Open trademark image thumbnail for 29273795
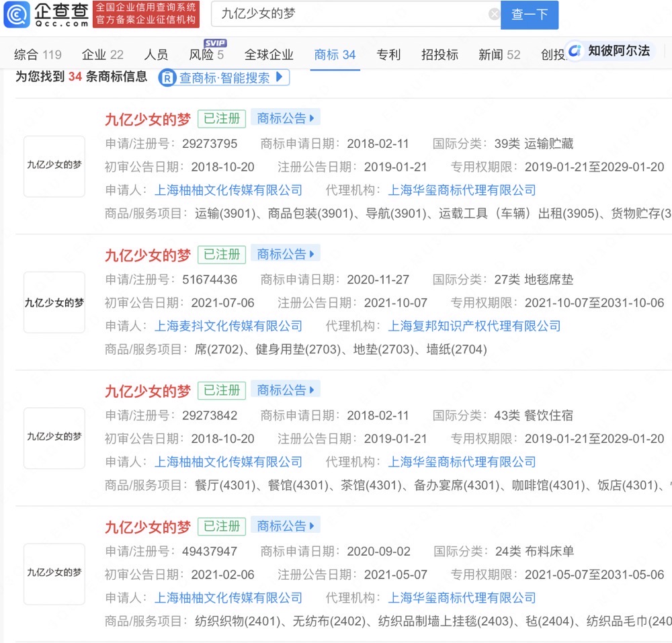Image resolution: width=672 pixels, height=643 pixels. point(54,166)
